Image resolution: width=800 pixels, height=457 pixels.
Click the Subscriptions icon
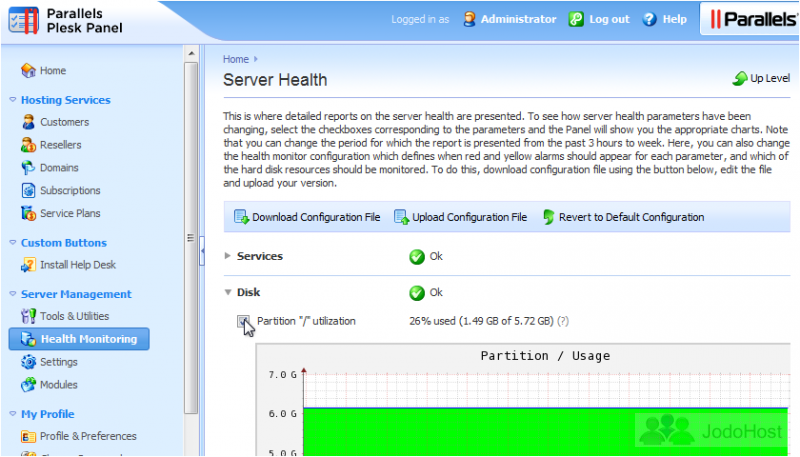(28, 190)
